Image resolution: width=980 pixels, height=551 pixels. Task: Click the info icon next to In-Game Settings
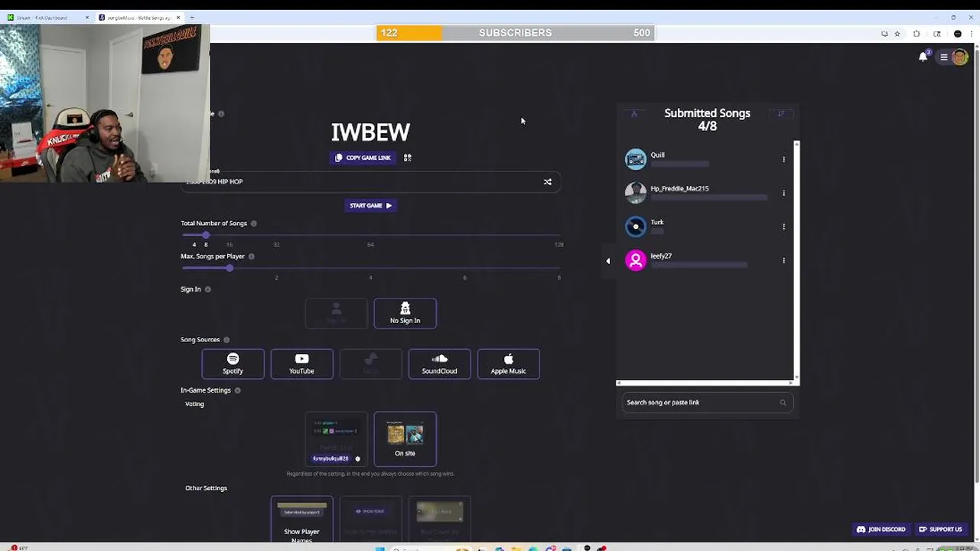[x=238, y=390]
